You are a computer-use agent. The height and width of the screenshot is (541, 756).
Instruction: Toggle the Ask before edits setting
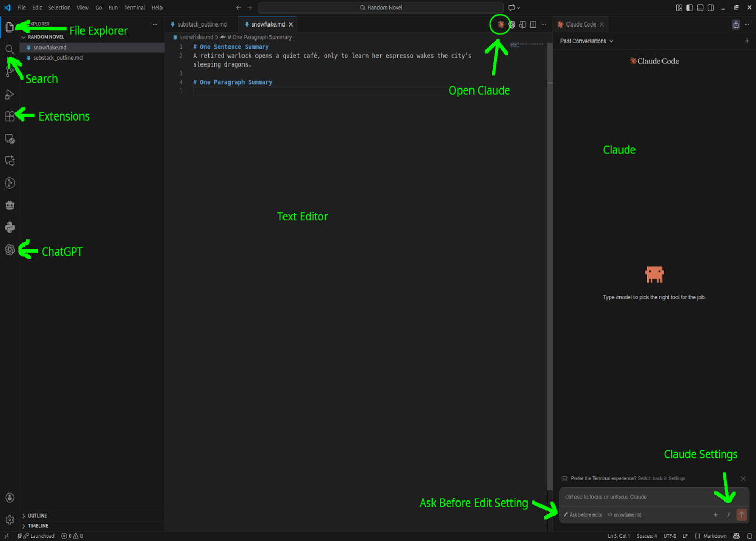click(583, 515)
